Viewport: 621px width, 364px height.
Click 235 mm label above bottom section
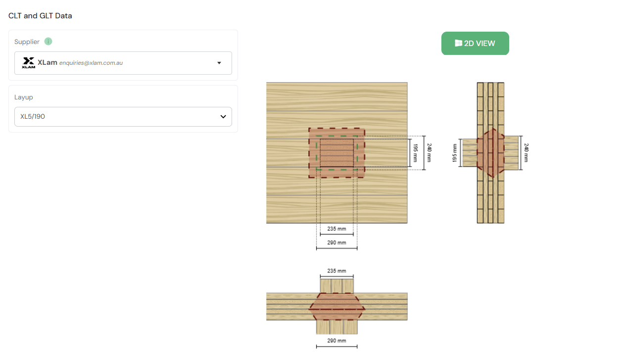pos(336,271)
